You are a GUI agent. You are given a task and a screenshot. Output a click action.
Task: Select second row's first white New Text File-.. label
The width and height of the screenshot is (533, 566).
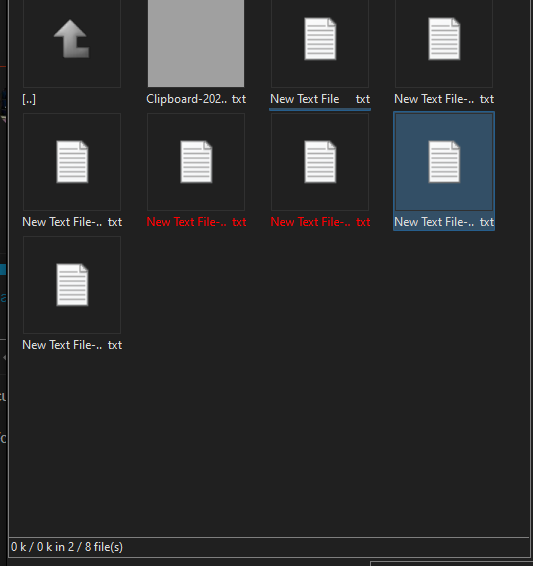click(72, 222)
